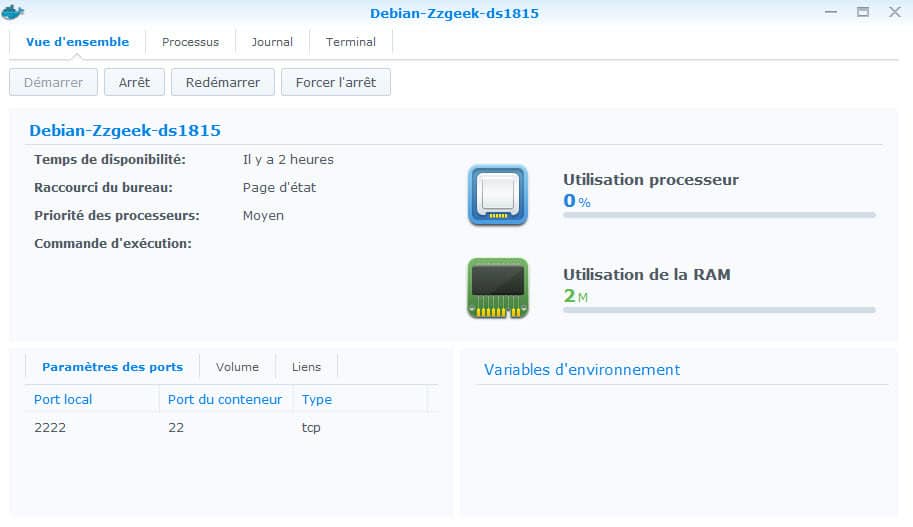
Task: Click the RAM usage progress bar
Action: (719, 310)
